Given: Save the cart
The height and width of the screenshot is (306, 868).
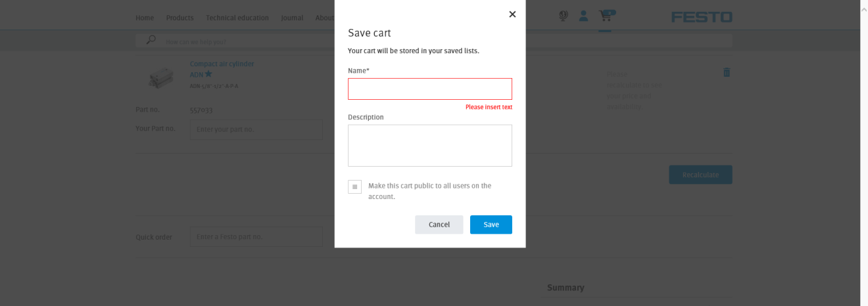Looking at the screenshot, I should (491, 225).
